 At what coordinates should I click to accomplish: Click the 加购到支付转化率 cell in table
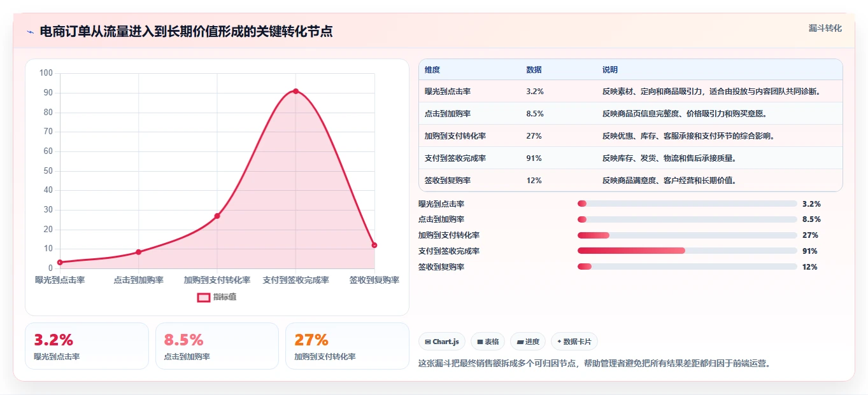tap(455, 136)
